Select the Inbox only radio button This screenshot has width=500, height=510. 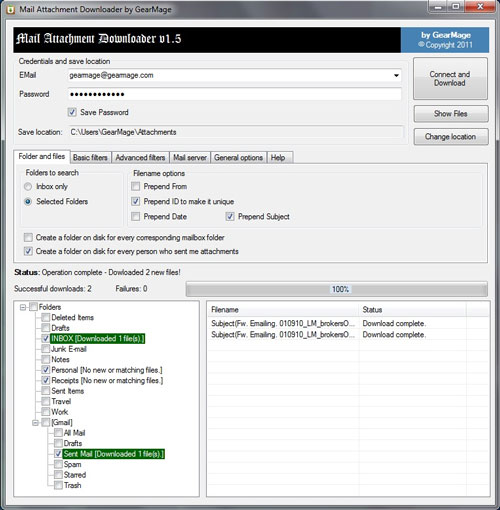point(28,186)
